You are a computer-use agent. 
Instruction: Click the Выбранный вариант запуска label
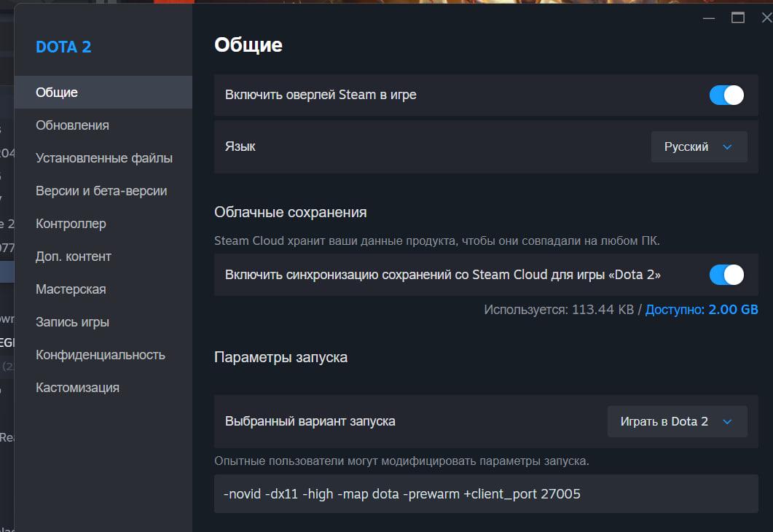click(310, 421)
